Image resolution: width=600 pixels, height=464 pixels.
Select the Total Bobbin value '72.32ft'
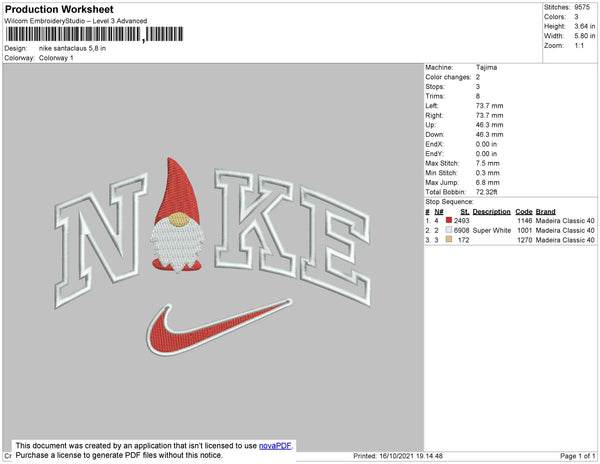(x=486, y=192)
